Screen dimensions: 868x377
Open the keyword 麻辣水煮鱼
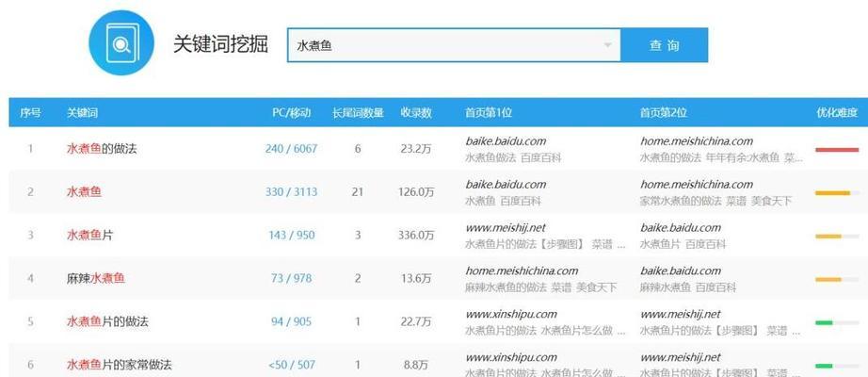(96, 278)
